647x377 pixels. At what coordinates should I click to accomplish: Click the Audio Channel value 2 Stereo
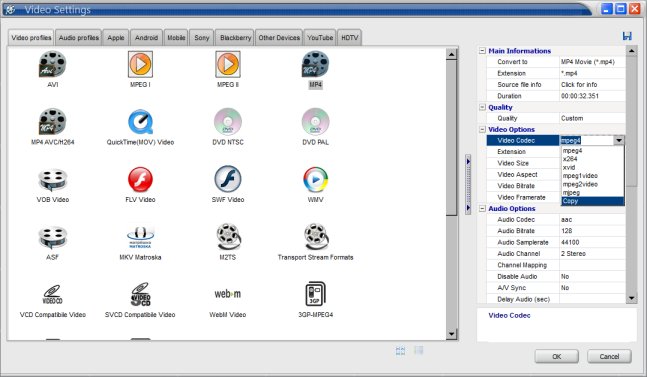click(573, 254)
